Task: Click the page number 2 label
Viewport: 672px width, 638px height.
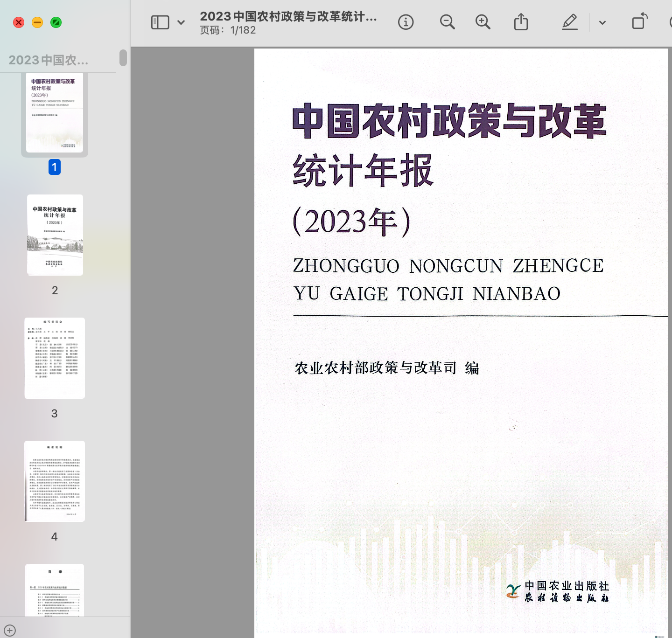Action: [55, 291]
